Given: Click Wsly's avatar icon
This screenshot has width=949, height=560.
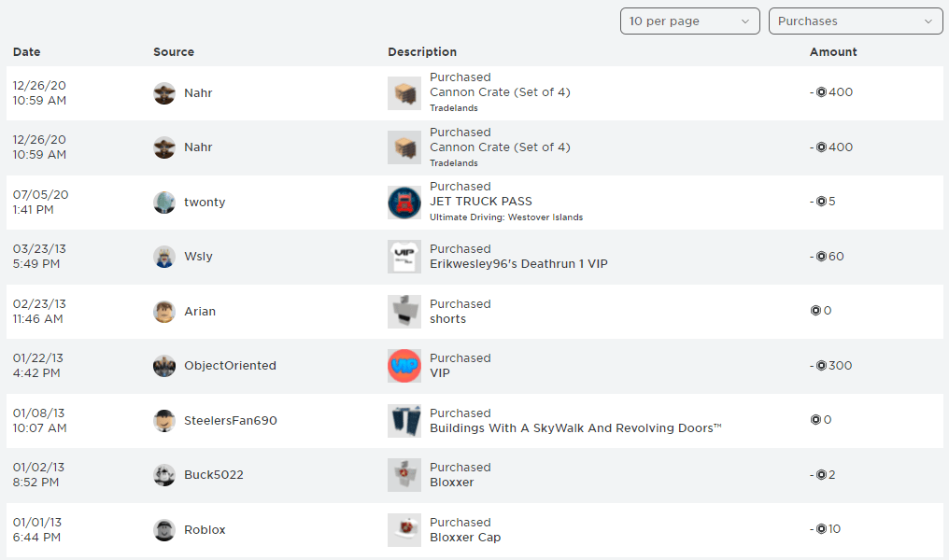Looking at the screenshot, I should (x=164, y=257).
